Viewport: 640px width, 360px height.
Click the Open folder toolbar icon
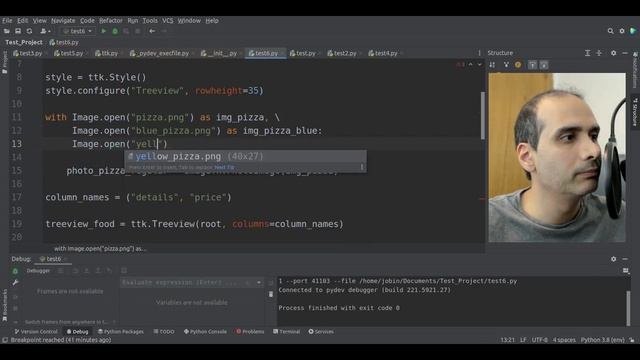(x=7, y=31)
